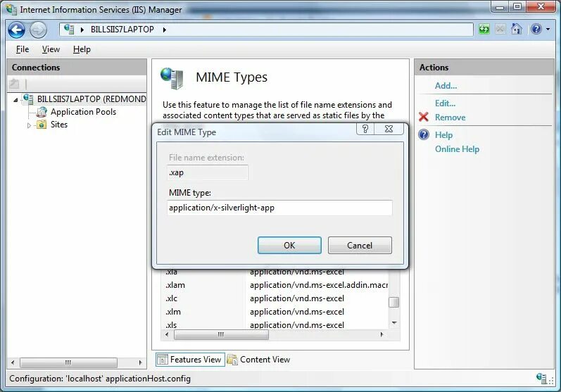Click the red X Remove icon
Image resolution: width=561 pixels, height=392 pixels.
[x=424, y=117]
